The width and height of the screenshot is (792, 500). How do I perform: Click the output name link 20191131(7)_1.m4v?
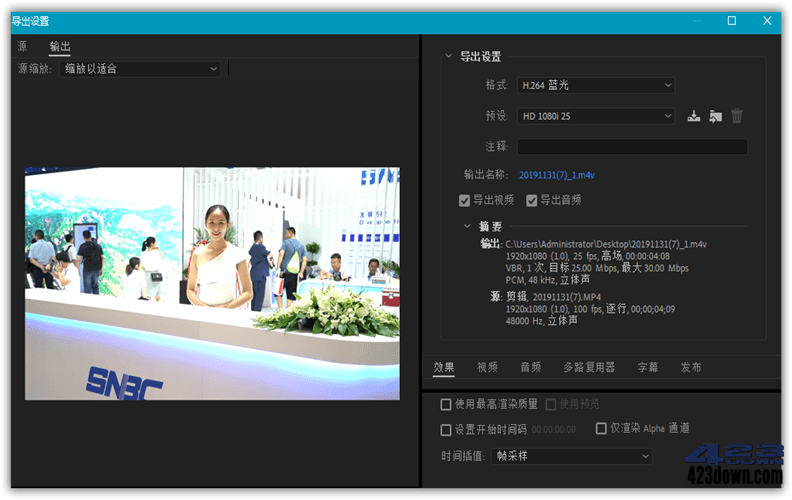pos(556,175)
